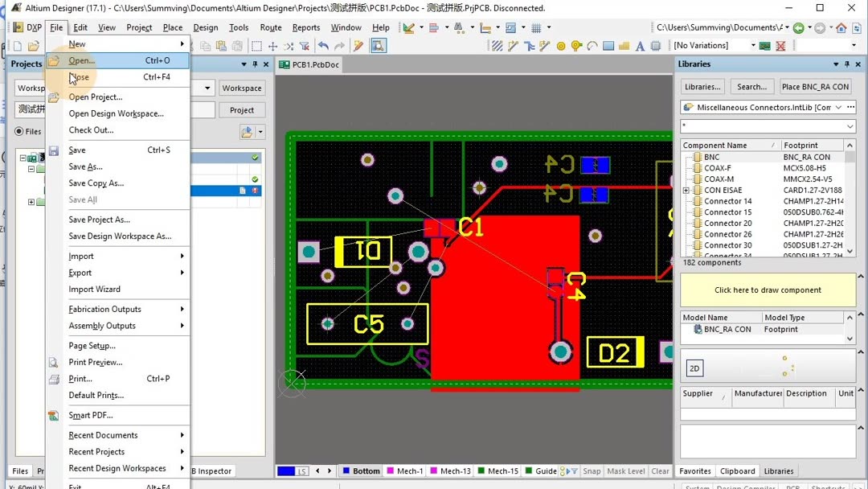Toggle Snap in the status layer bar
Screen dimensions: 868x489
click(x=592, y=471)
